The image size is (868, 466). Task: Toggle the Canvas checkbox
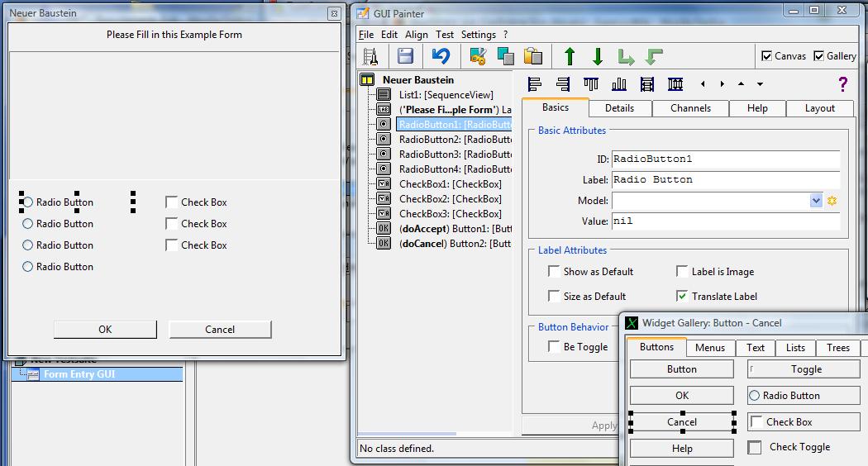[x=766, y=56]
